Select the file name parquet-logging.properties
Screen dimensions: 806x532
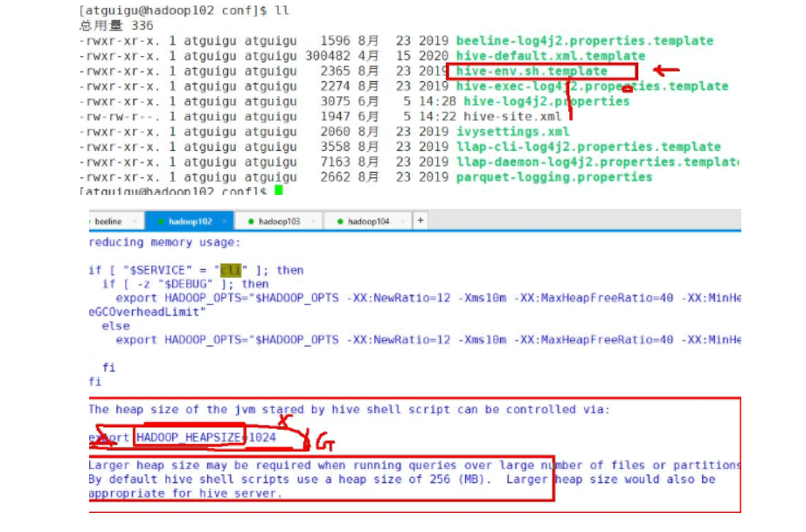[554, 177]
